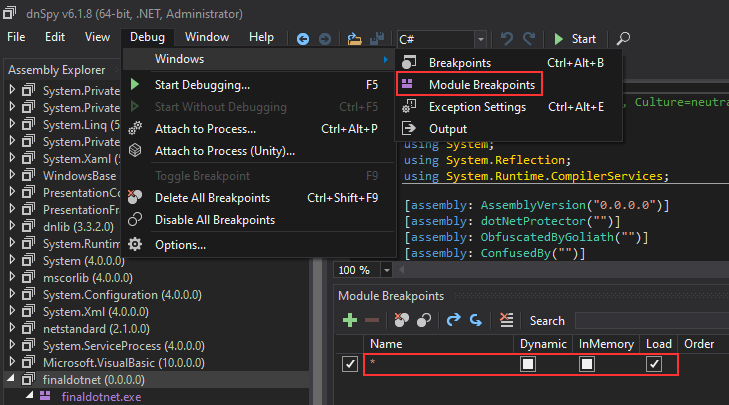
Task: Click the navigate back arrow icon
Action: [304, 38]
